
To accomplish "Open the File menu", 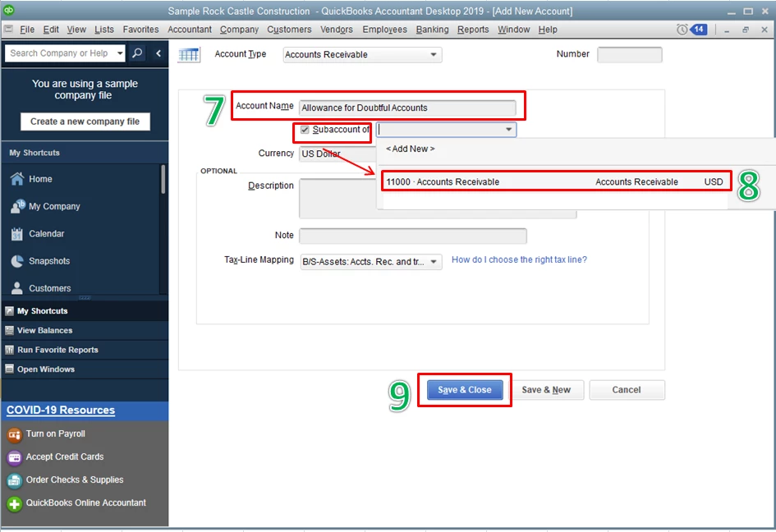I will [x=27, y=30].
